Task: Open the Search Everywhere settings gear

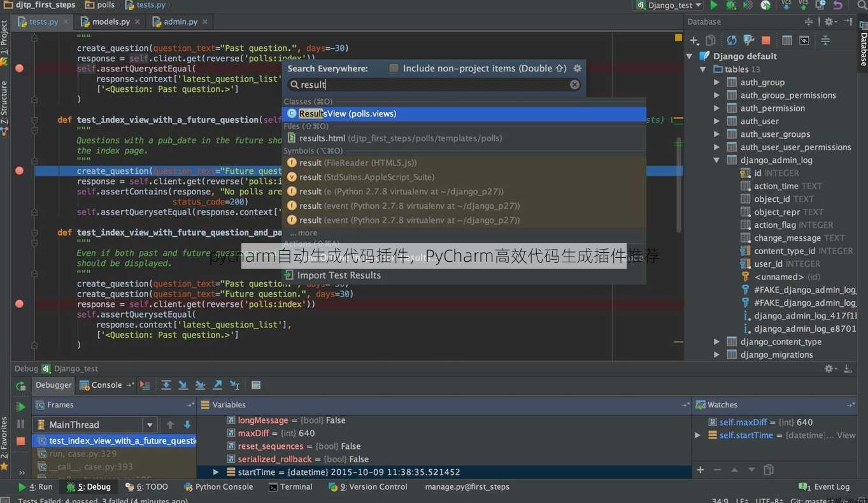Action: (x=578, y=68)
